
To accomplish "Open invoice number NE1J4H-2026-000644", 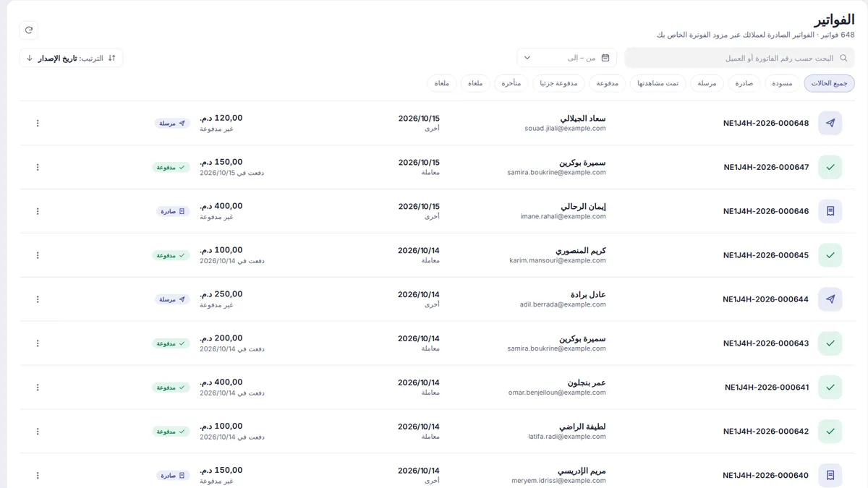I will pos(766,299).
